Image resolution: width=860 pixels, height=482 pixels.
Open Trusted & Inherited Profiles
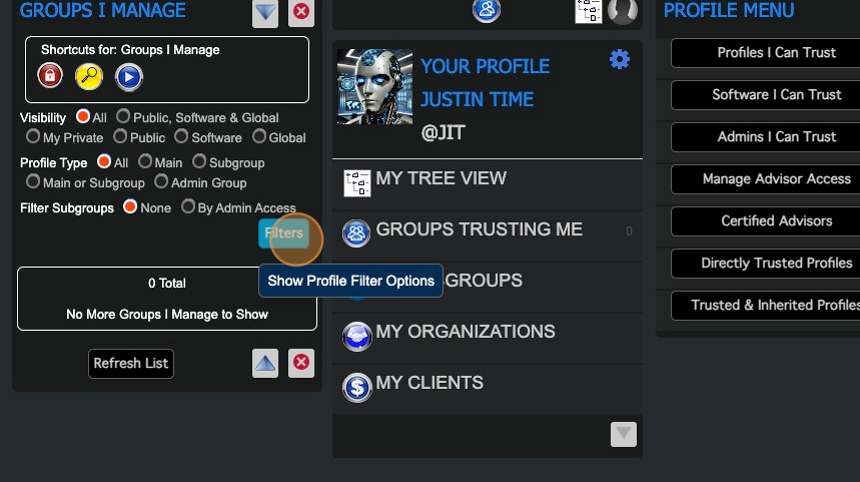766,305
